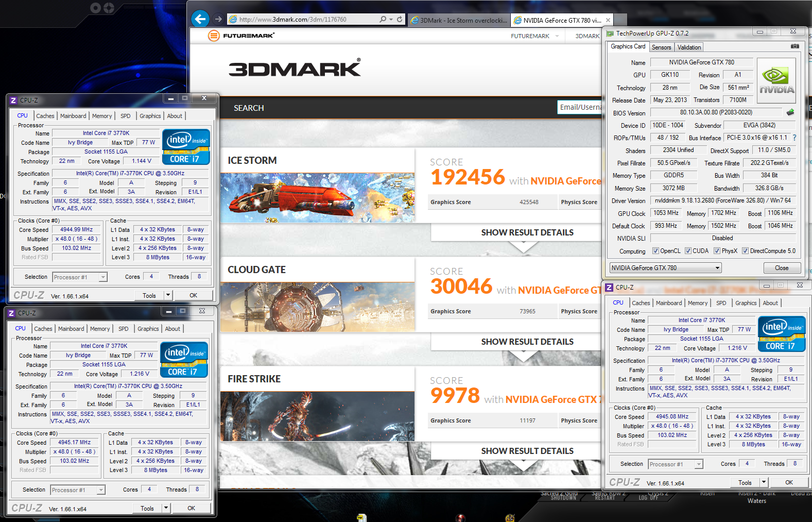Image resolution: width=812 pixels, height=522 pixels.
Task: Click the NVIDIA logo in GPU-Z
Action: 776,80
